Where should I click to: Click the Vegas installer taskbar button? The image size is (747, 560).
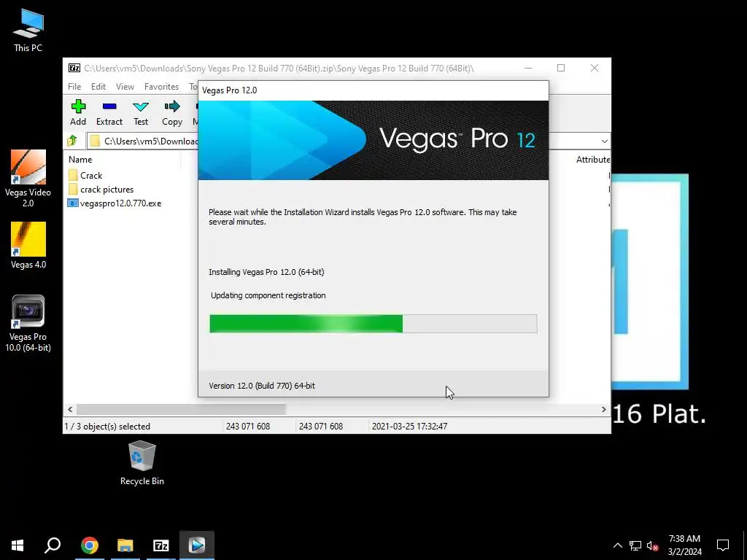197,545
